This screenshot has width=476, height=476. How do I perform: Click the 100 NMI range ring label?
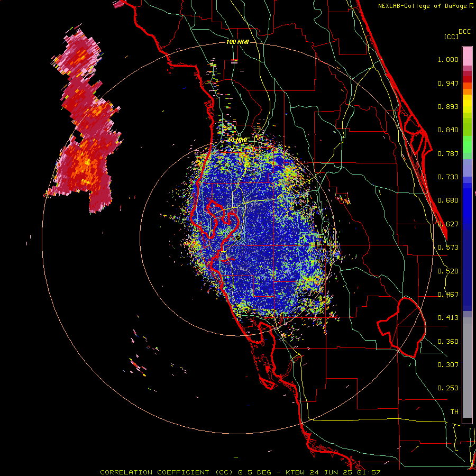pyautogui.click(x=237, y=42)
